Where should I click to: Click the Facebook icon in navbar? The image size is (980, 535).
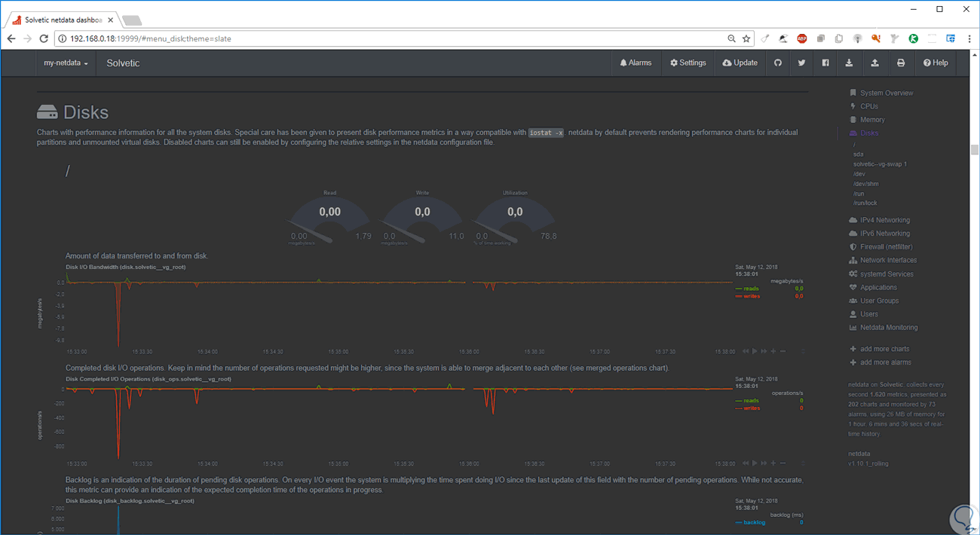click(825, 63)
